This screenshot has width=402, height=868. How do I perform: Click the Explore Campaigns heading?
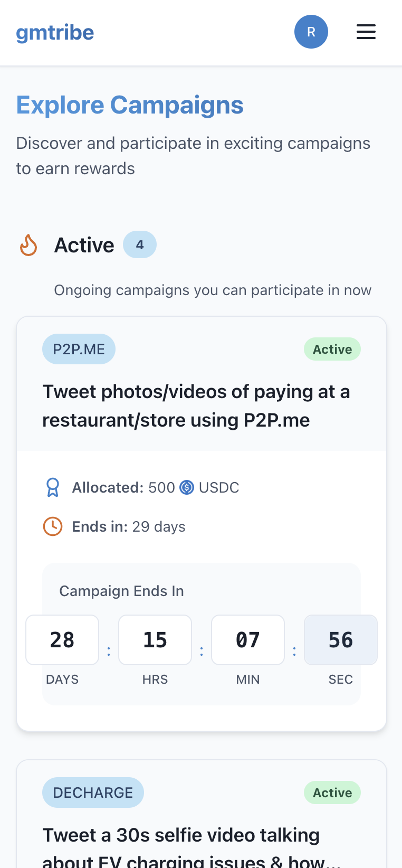pos(130,105)
